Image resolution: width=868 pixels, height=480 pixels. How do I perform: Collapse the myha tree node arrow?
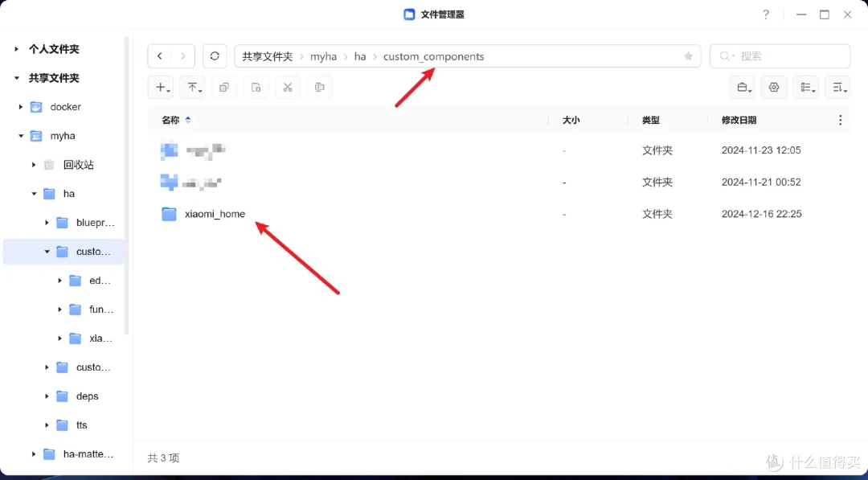click(x=20, y=136)
